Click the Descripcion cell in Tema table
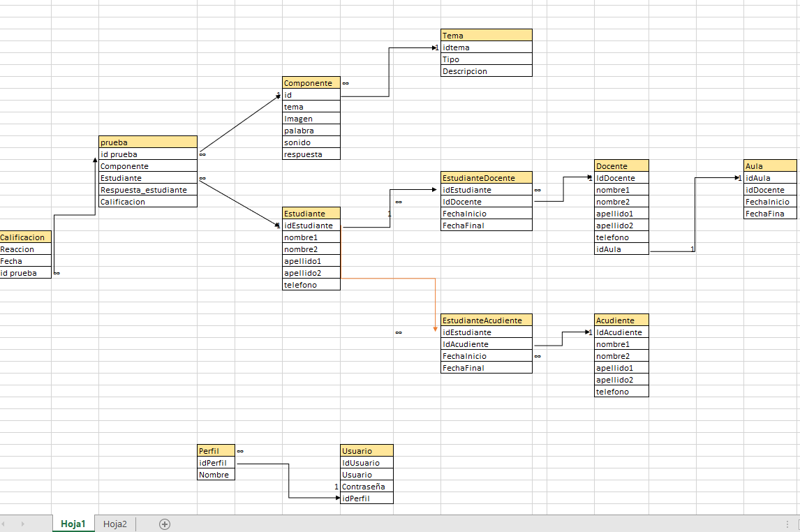Viewport: 800px width, 532px height. 486,71
